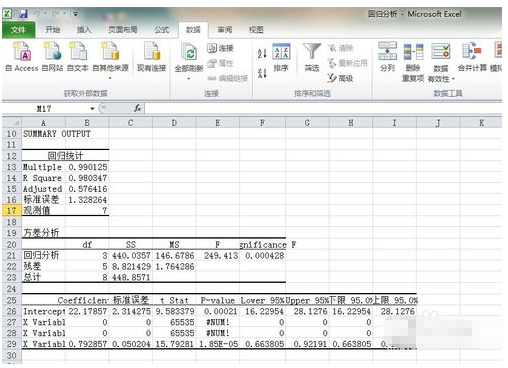
Task: Sort descending with Z-A icon
Action: coord(262,73)
